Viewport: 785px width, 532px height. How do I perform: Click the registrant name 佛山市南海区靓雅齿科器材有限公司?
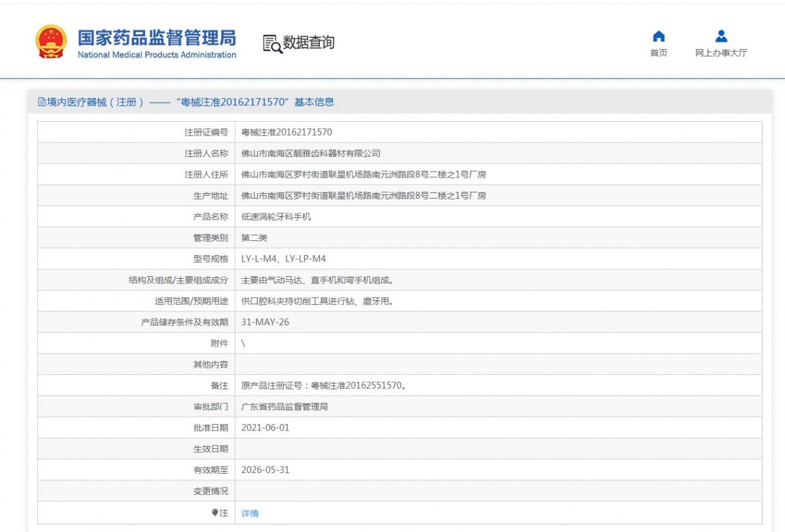[x=311, y=154]
